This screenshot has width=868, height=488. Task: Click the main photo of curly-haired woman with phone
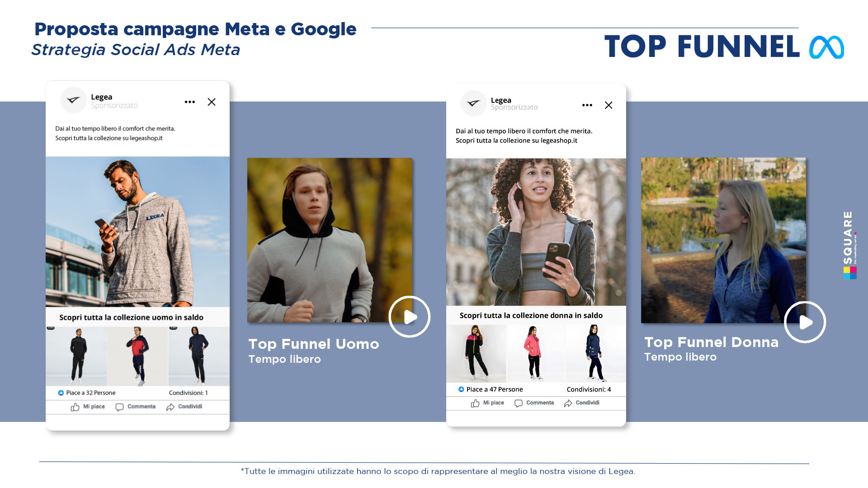pyautogui.click(x=536, y=232)
